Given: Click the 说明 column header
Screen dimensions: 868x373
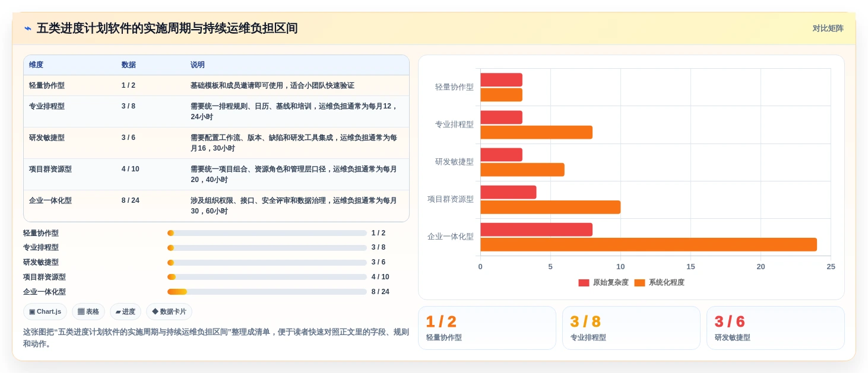Looking at the screenshot, I should [198, 65].
